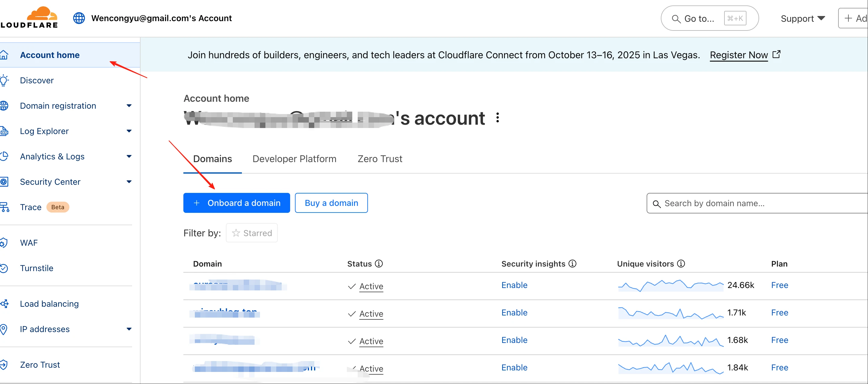Click the Domain registration globe icon
The width and height of the screenshot is (868, 384).
[4, 106]
